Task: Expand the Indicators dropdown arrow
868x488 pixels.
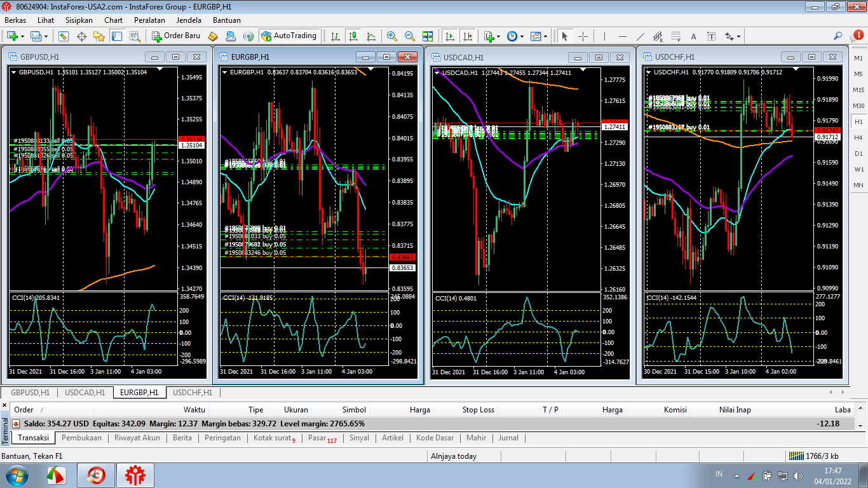Action: click(499, 36)
